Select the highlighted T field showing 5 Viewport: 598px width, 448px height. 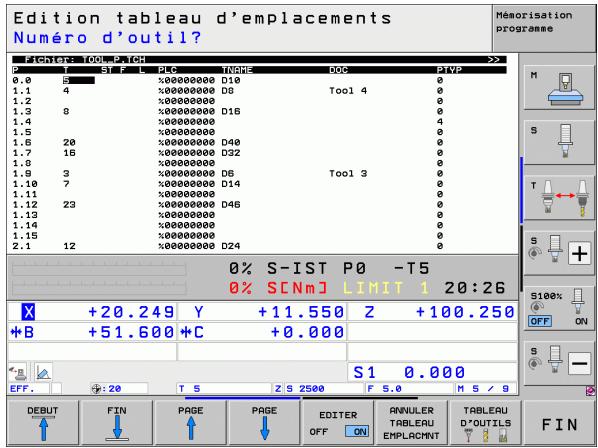click(x=79, y=80)
